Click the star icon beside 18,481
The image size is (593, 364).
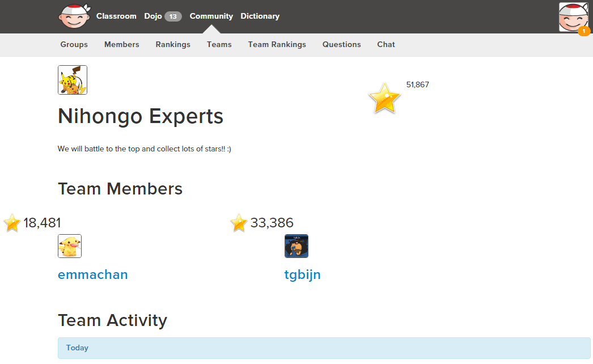pos(12,222)
